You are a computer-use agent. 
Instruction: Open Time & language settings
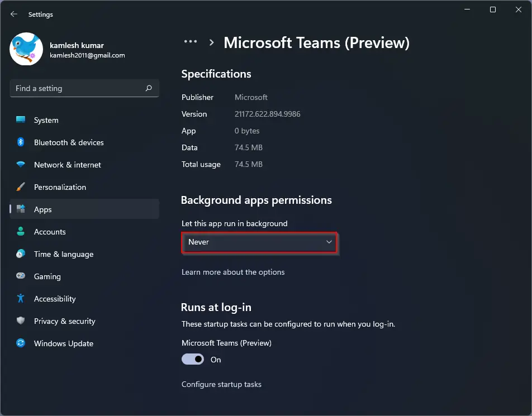(x=84, y=254)
